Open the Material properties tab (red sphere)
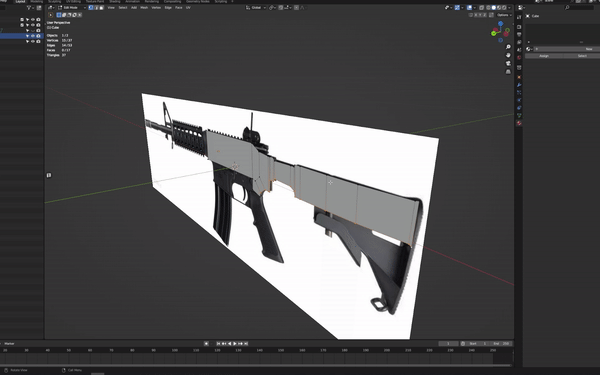 click(519, 123)
